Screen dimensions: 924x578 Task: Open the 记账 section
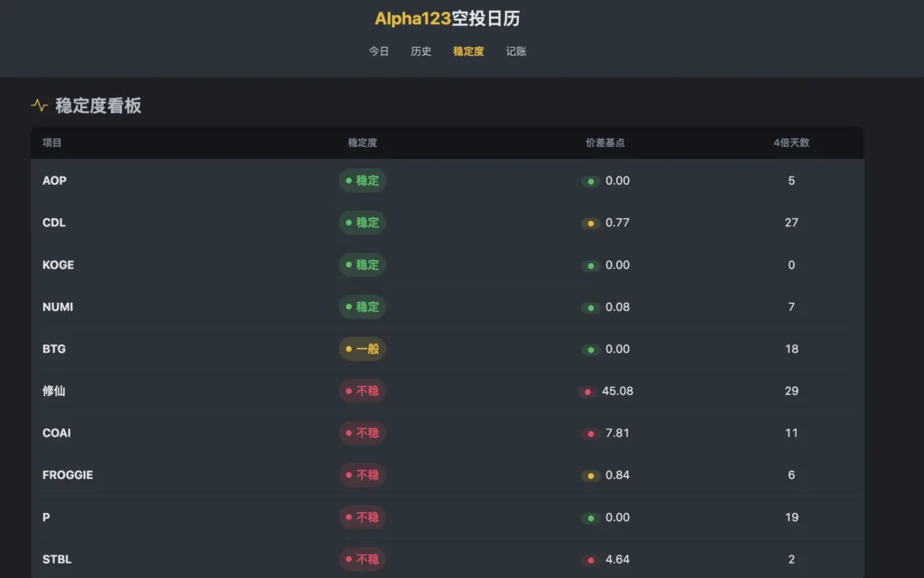tap(516, 51)
